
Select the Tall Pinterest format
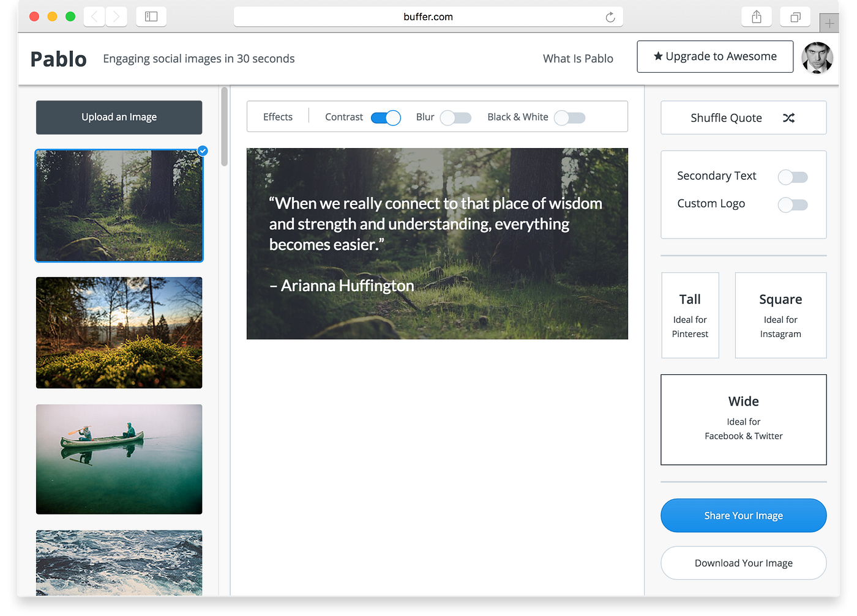[690, 315]
